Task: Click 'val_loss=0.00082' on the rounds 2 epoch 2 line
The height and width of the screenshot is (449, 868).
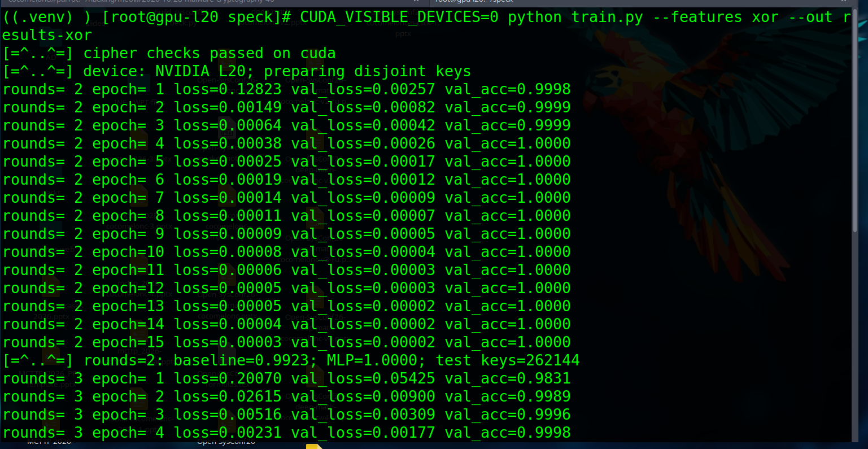Action: coord(363,108)
